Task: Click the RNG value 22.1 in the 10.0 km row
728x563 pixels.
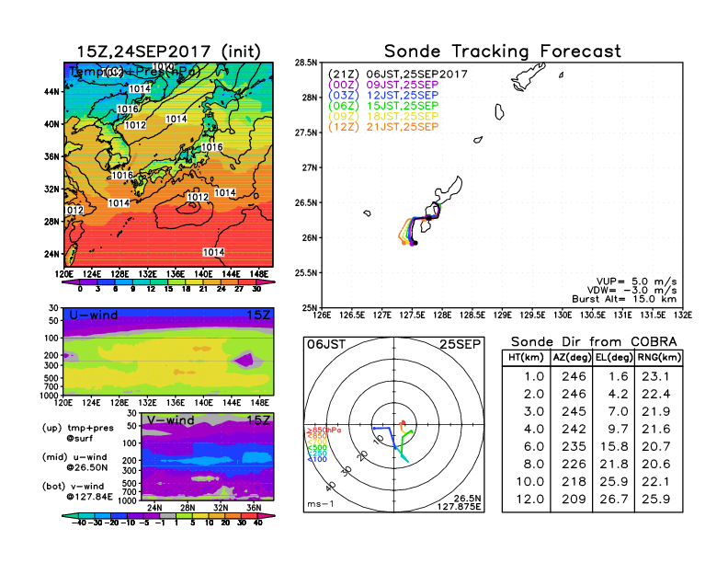Action: click(655, 482)
